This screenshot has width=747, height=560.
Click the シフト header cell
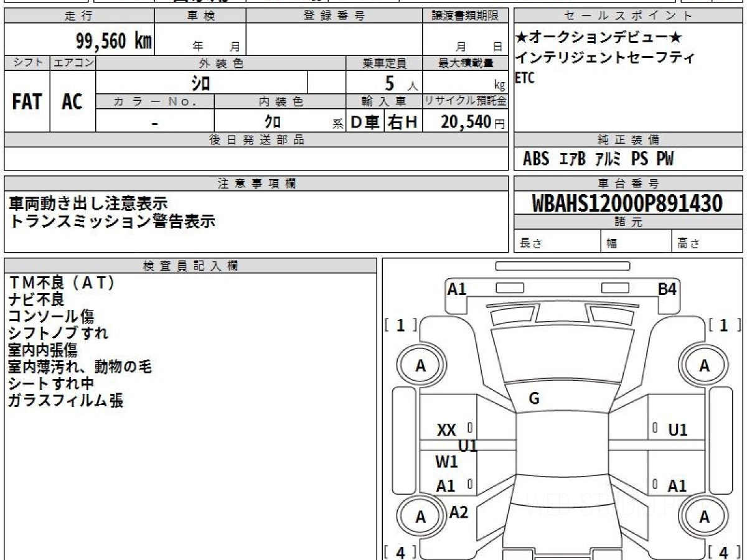(27, 63)
